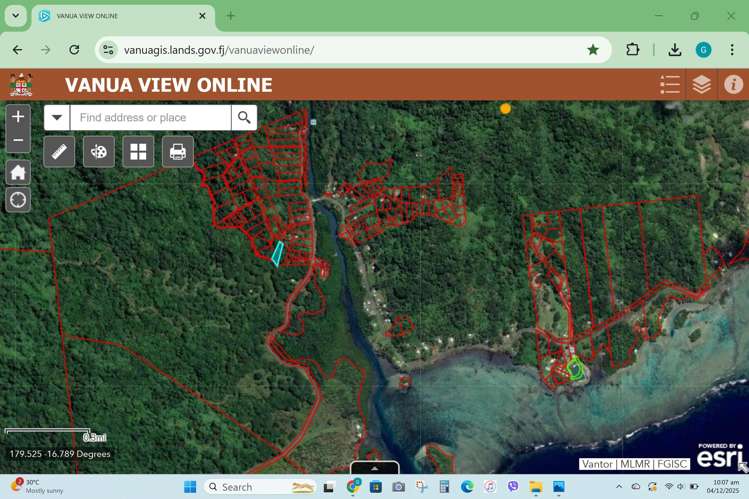Zoom in on the map
The width and height of the screenshot is (749, 499).
click(x=18, y=117)
